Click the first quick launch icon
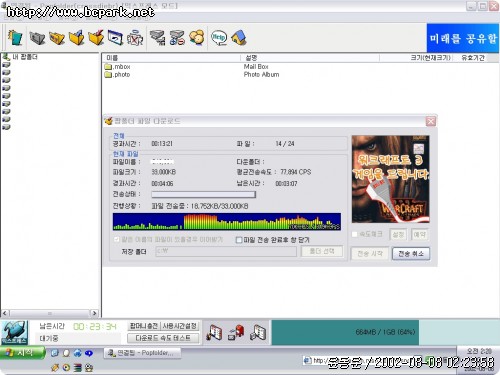Viewport: 500px width, 375px height. coord(55,353)
